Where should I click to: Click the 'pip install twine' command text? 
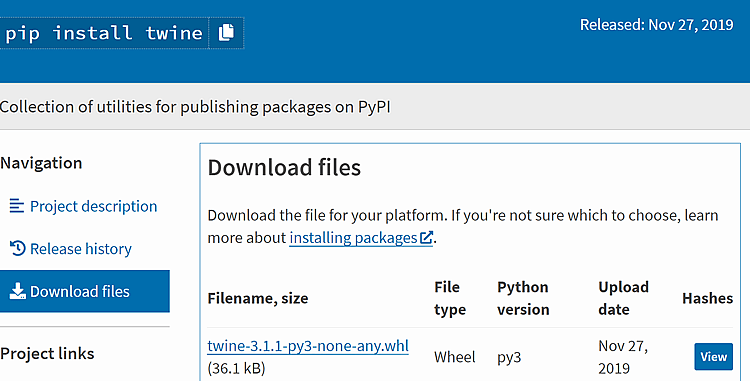tap(104, 33)
